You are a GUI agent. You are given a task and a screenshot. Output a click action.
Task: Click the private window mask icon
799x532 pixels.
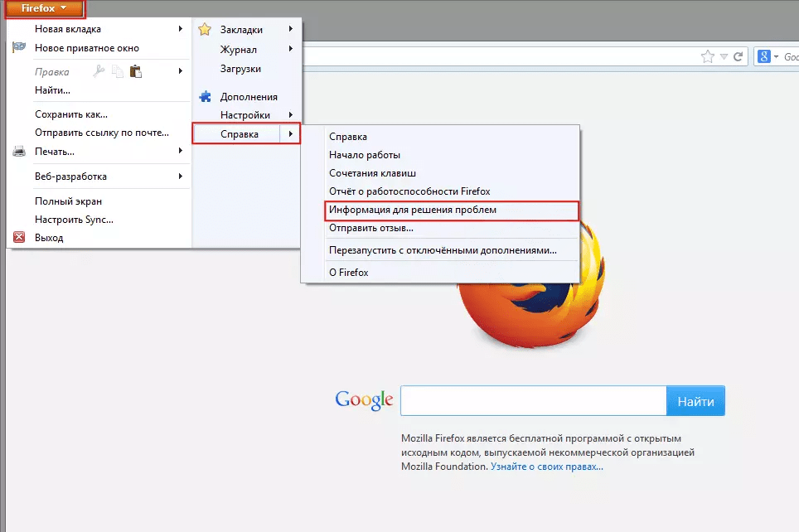(19, 48)
